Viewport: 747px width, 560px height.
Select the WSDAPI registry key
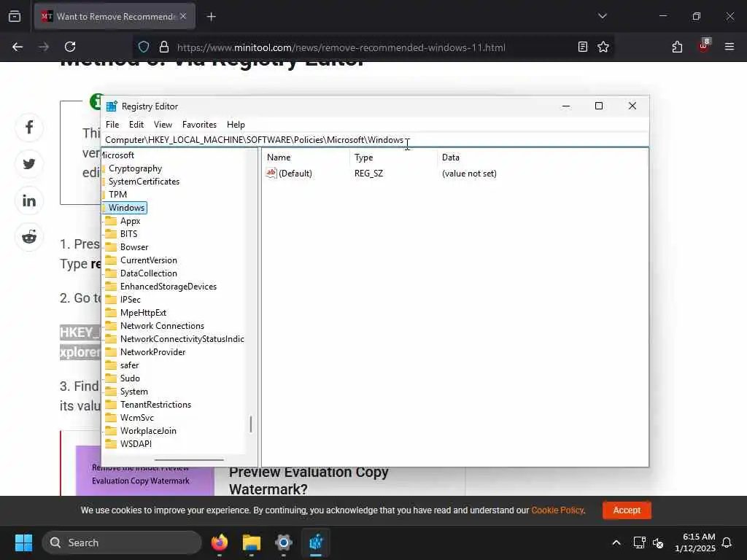[136, 444]
